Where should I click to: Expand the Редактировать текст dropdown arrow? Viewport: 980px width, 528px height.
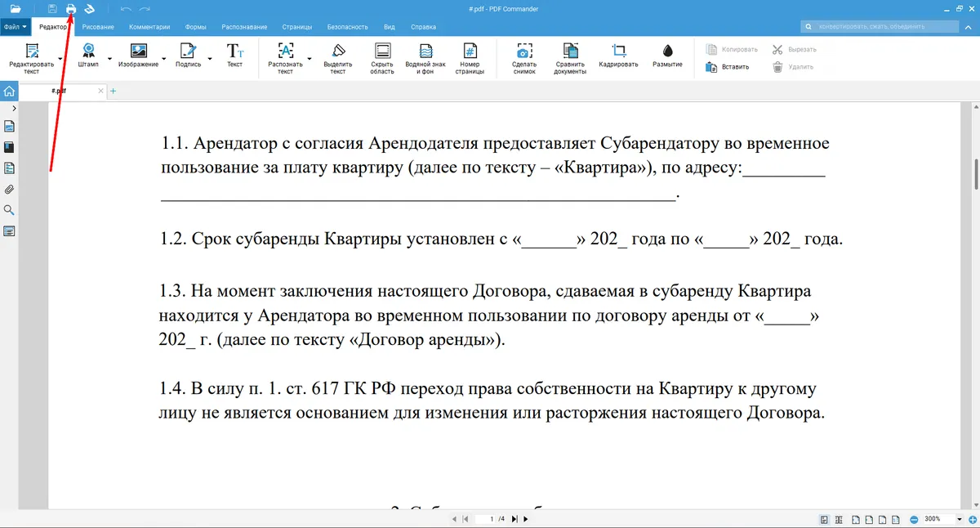point(60,59)
